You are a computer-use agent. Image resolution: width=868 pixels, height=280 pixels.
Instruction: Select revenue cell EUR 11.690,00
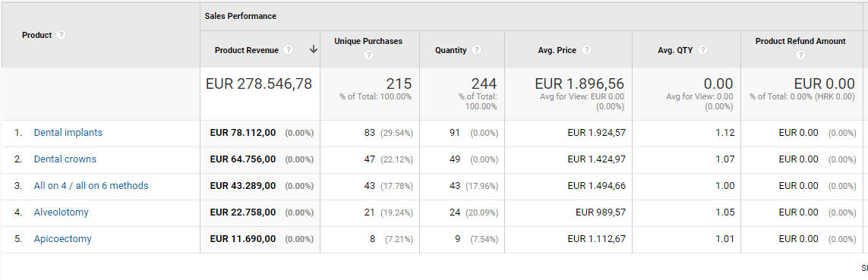243,239
